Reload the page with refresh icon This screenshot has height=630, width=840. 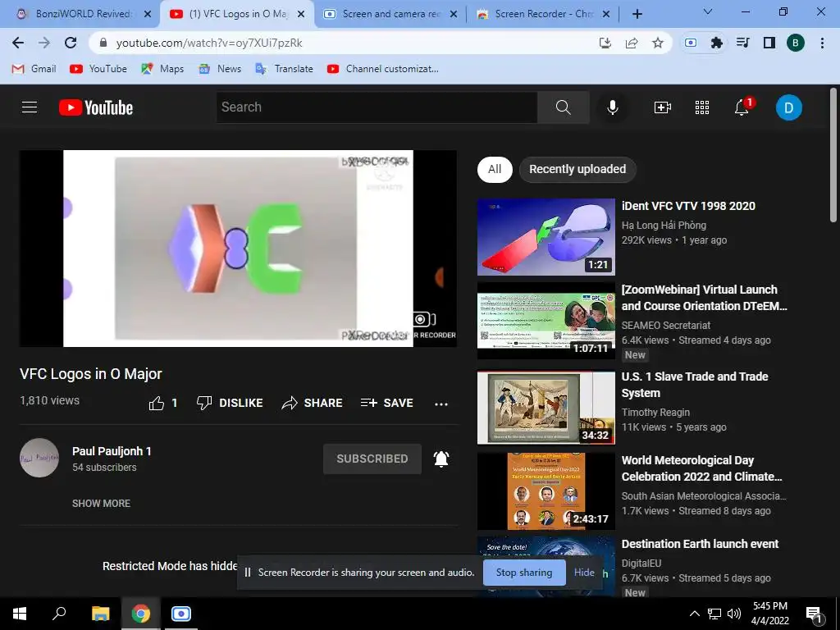(71, 43)
